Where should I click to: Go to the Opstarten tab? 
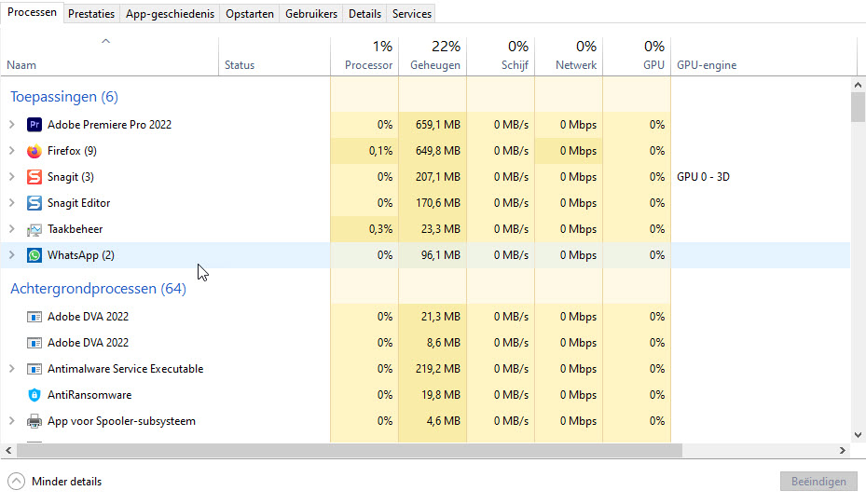click(250, 14)
